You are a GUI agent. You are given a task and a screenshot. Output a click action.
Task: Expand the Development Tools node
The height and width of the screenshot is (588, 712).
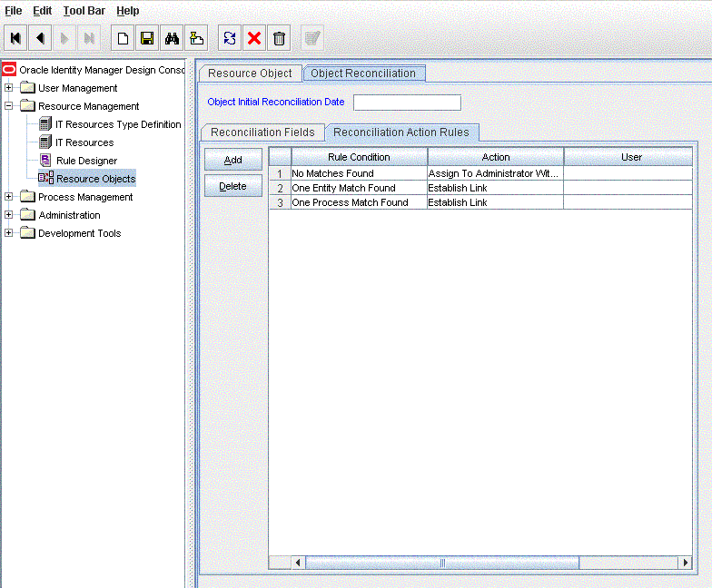coord(9,232)
